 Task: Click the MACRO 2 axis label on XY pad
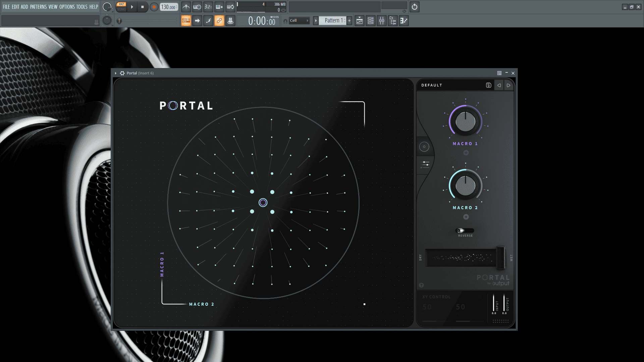click(202, 304)
